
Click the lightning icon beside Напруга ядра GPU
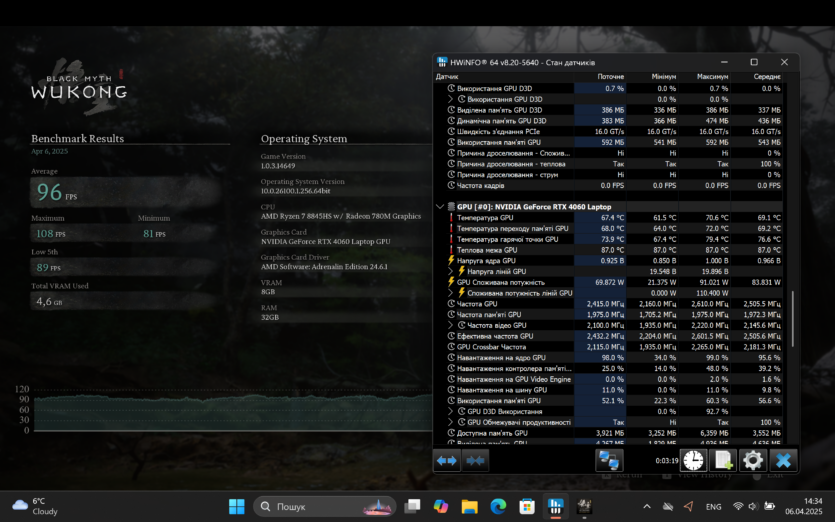coord(451,260)
